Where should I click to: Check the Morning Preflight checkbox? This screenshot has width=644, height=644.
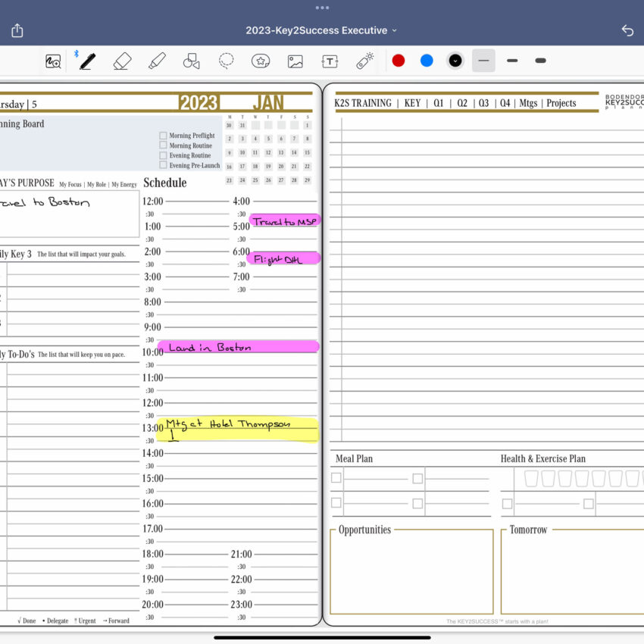pyautogui.click(x=163, y=136)
